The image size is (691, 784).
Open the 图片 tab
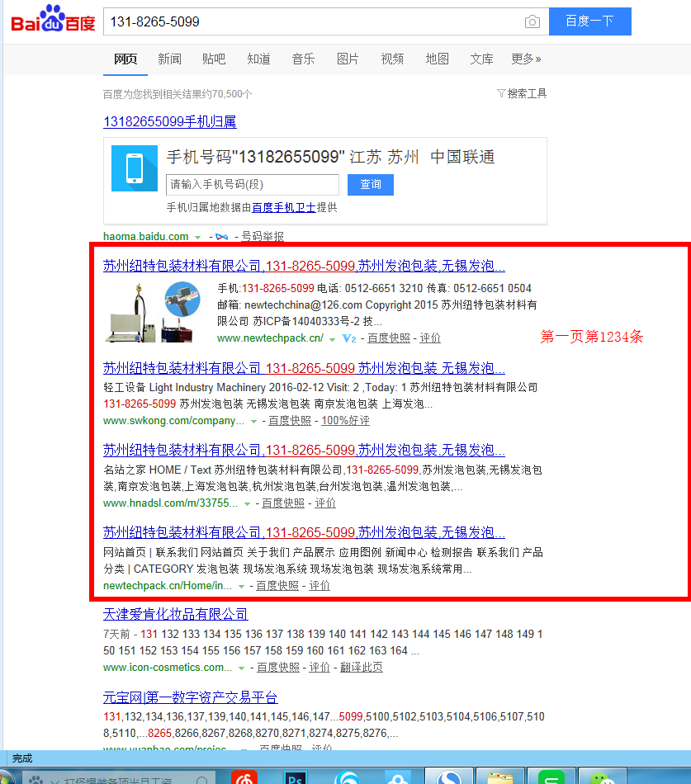[x=348, y=59]
